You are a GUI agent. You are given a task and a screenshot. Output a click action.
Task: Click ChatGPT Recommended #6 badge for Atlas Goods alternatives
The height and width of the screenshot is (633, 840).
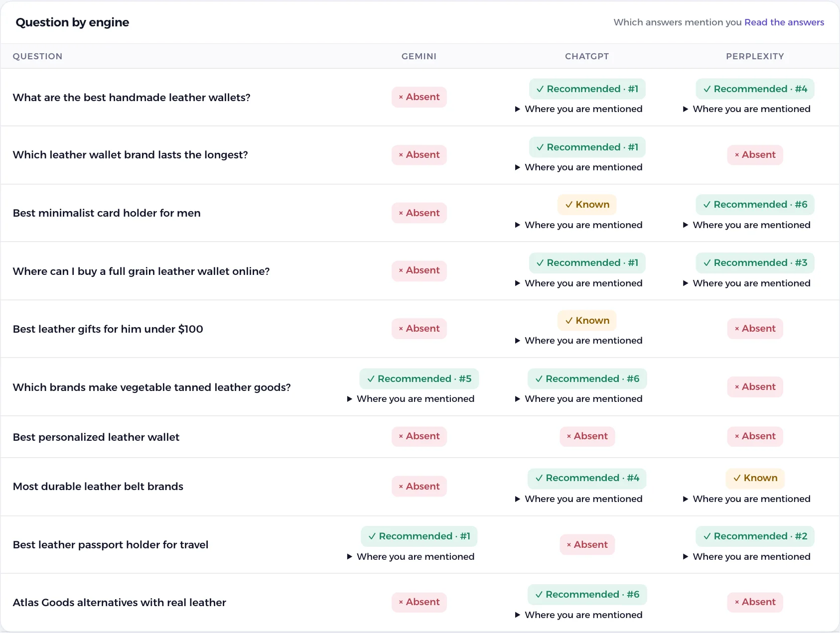coord(587,594)
